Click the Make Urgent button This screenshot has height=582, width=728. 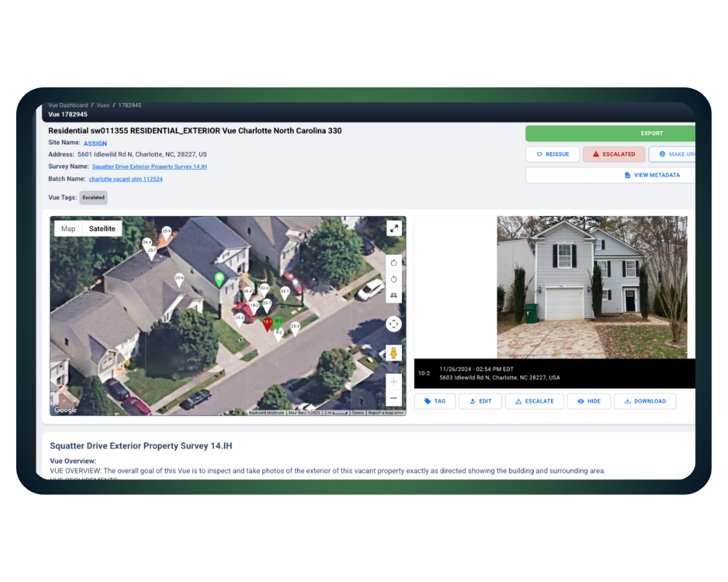(672, 154)
